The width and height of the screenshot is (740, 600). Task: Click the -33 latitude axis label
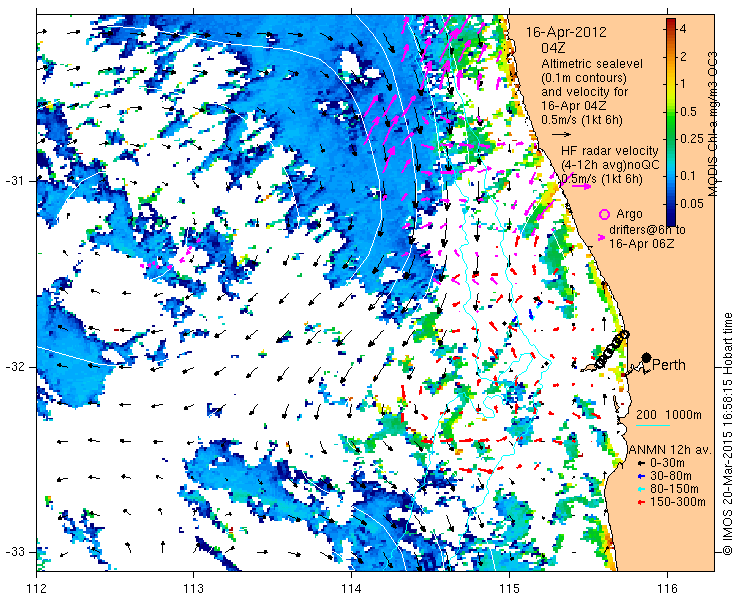click(16, 552)
